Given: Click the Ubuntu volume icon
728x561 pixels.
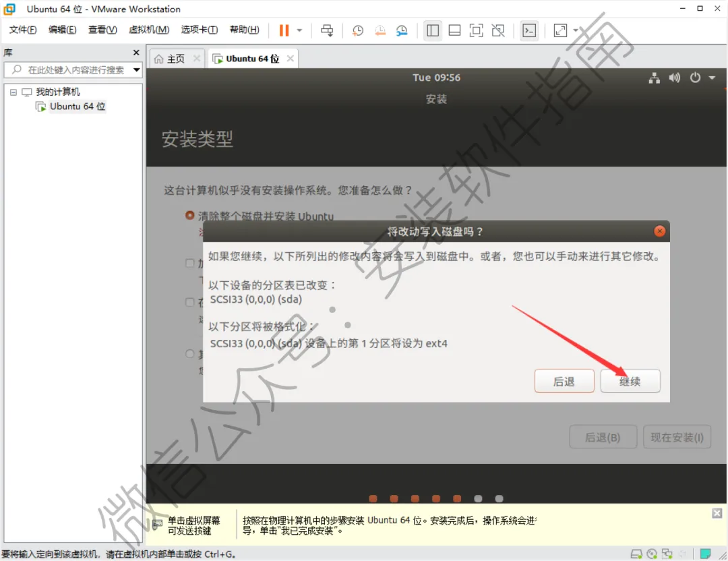Looking at the screenshot, I should pyautogui.click(x=674, y=78).
